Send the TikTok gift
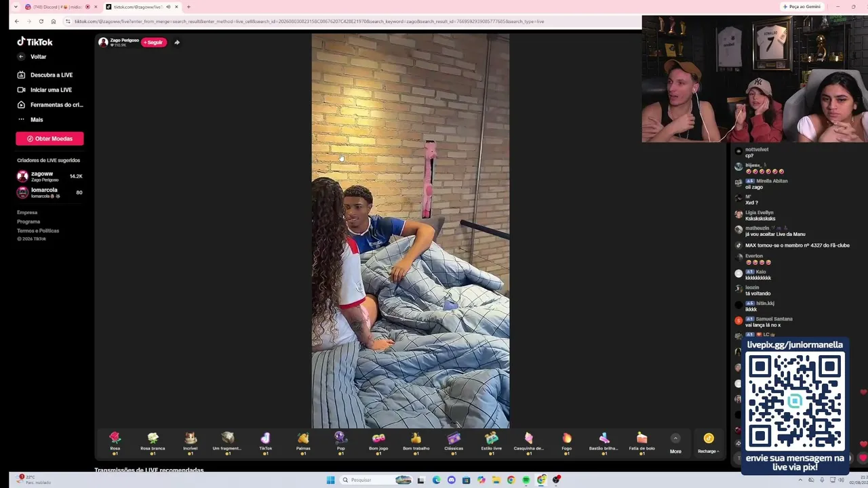This screenshot has height=488, width=868. [266, 442]
